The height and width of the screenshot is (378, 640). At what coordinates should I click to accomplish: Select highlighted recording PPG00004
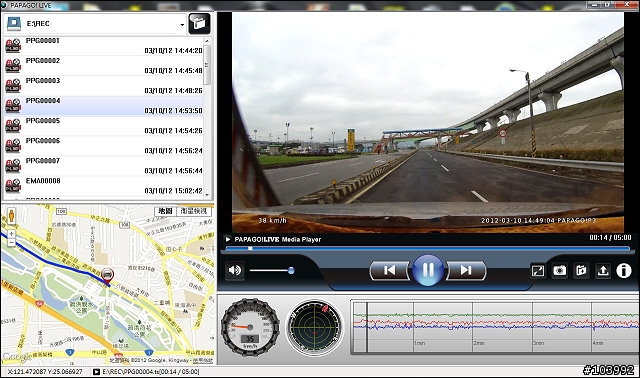point(103,106)
